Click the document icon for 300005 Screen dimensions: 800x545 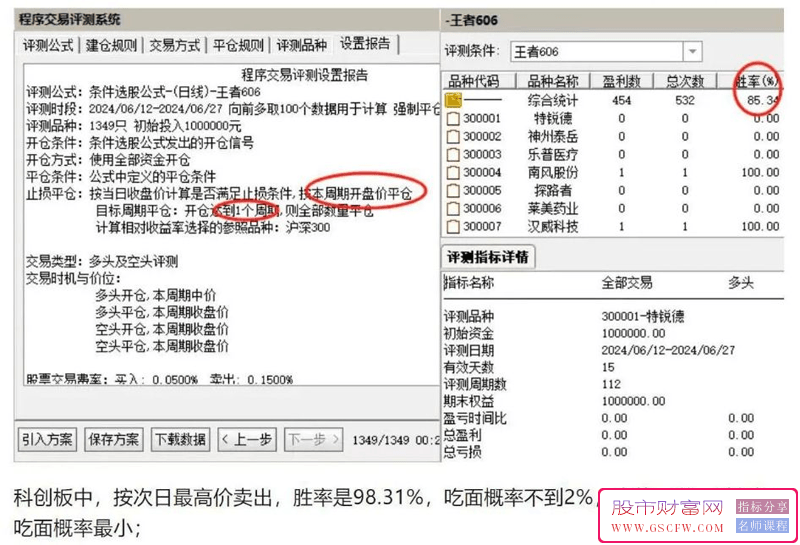(x=453, y=191)
